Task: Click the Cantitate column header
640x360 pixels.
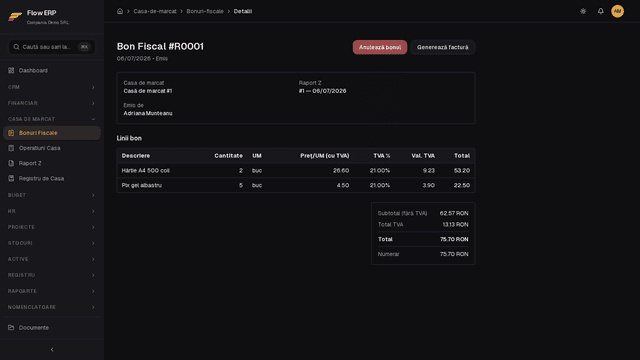Action: pyautogui.click(x=228, y=156)
